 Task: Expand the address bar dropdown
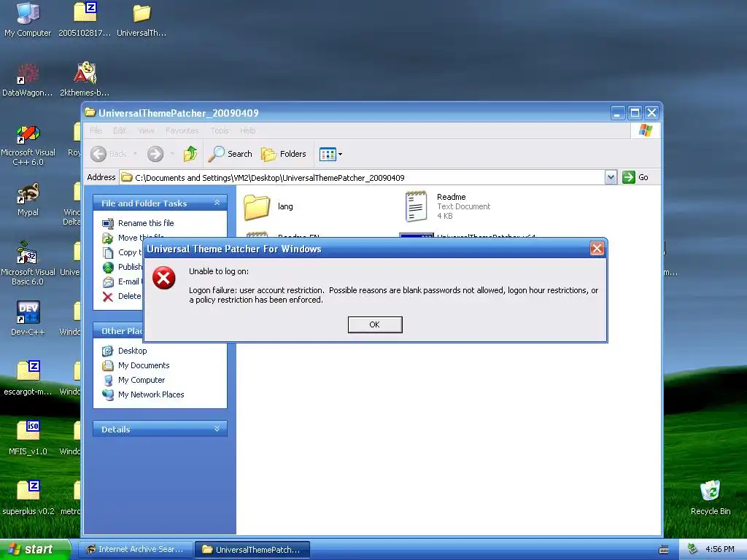(x=611, y=178)
